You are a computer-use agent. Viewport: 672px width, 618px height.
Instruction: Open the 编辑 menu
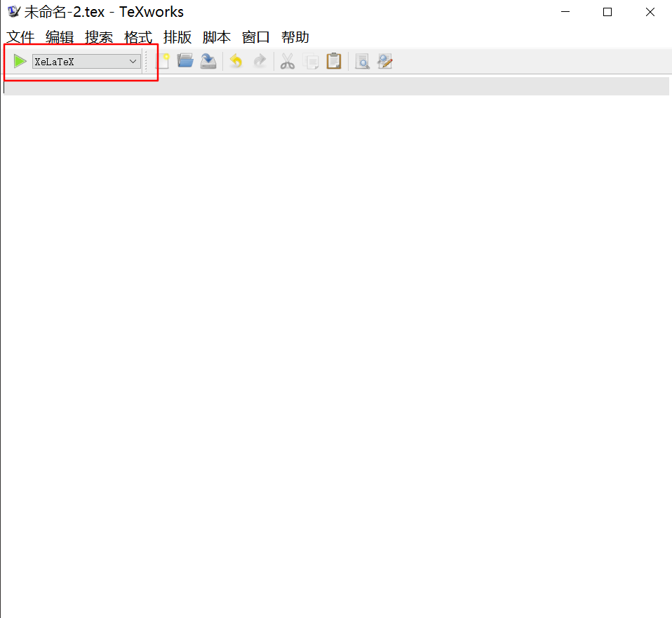60,37
